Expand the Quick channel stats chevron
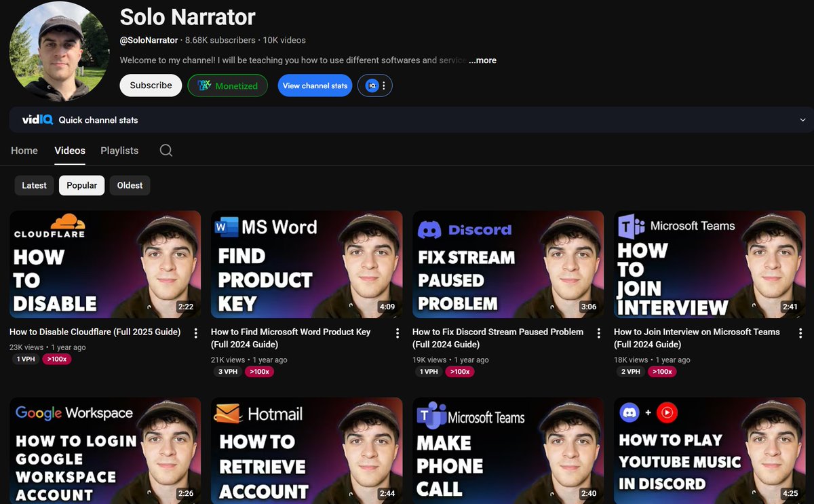This screenshot has height=504, width=814. tap(802, 120)
